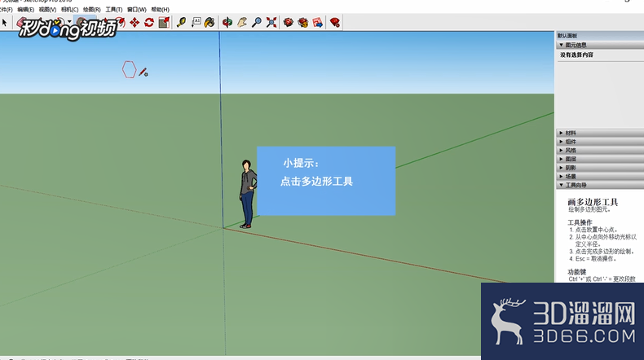The height and width of the screenshot is (360, 644).
Task: Choose the Rotate tool
Action: [149, 22]
